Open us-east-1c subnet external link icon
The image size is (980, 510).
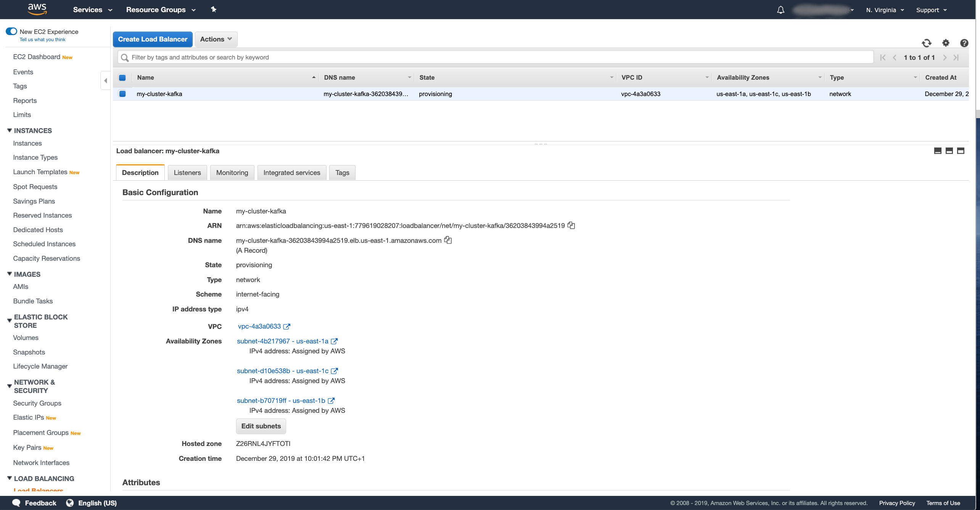(x=334, y=371)
